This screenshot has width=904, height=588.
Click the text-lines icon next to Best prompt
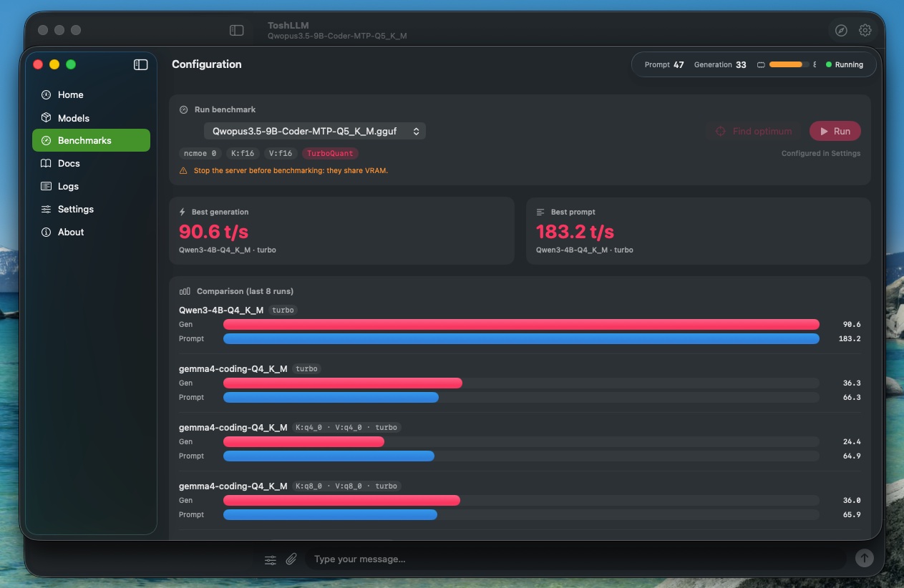click(x=540, y=212)
